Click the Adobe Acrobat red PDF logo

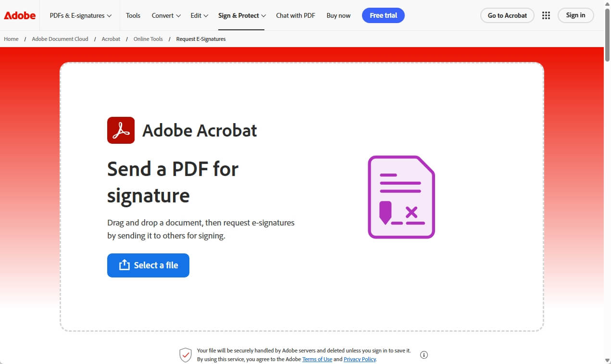(121, 130)
